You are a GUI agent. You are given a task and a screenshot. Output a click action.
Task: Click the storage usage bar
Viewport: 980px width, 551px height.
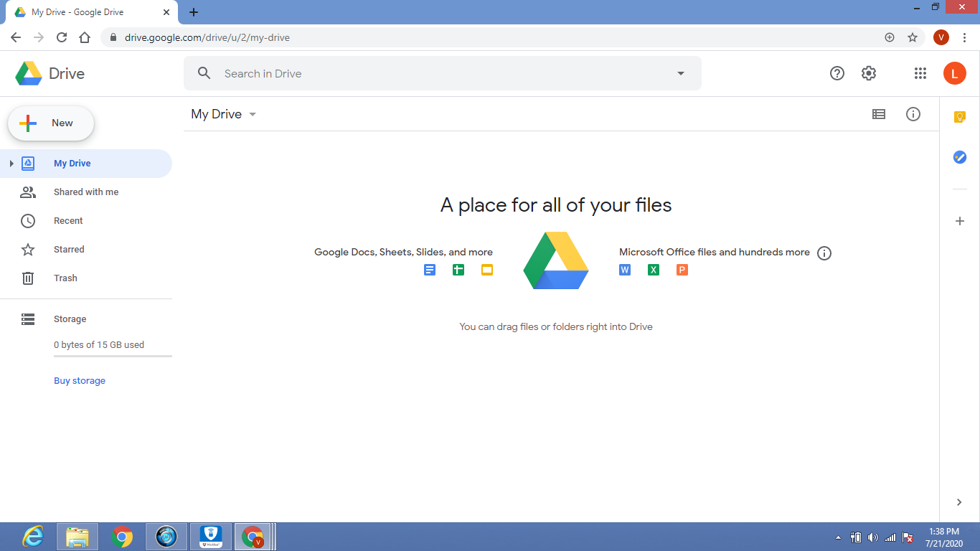pyautogui.click(x=113, y=356)
